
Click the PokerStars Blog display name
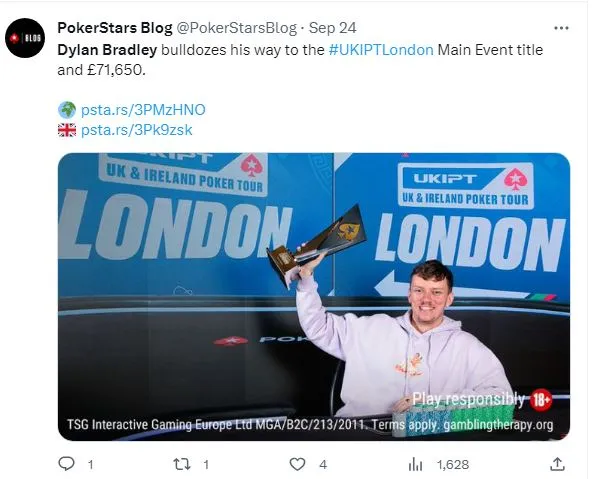tap(115, 28)
